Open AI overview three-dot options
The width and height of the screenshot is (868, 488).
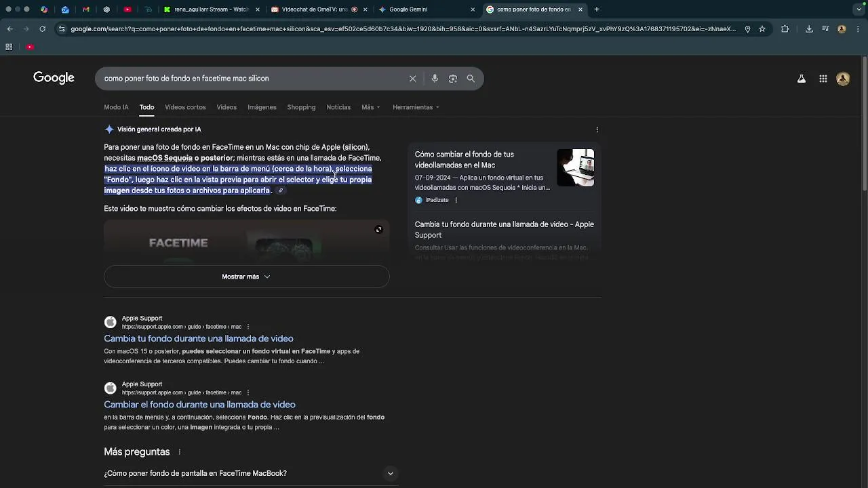pos(597,129)
